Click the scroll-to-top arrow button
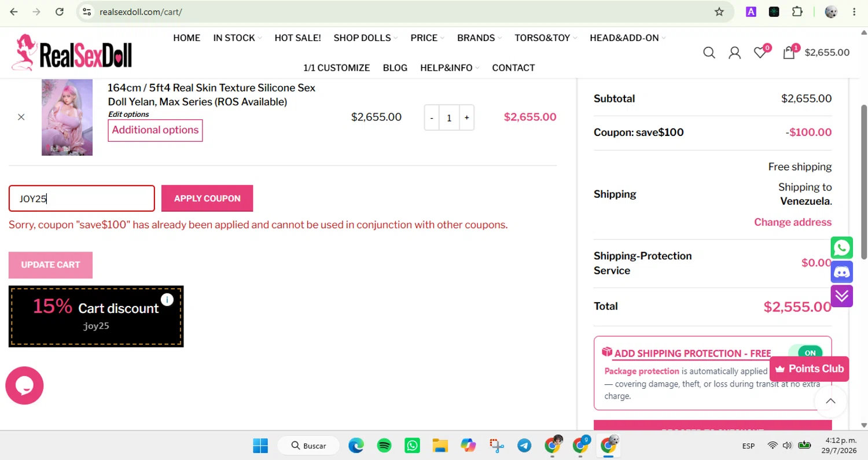Viewport: 868px width, 460px height. pyautogui.click(x=830, y=401)
